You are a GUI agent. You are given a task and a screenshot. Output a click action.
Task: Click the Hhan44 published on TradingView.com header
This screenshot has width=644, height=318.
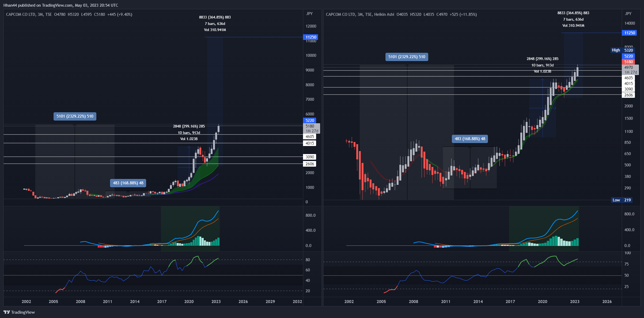point(61,5)
